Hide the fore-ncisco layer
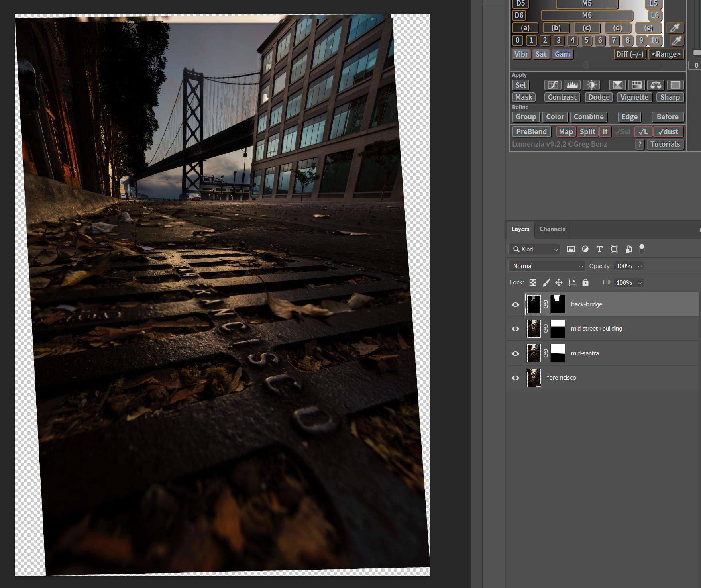Viewport: 701px width, 588px height. (x=515, y=378)
